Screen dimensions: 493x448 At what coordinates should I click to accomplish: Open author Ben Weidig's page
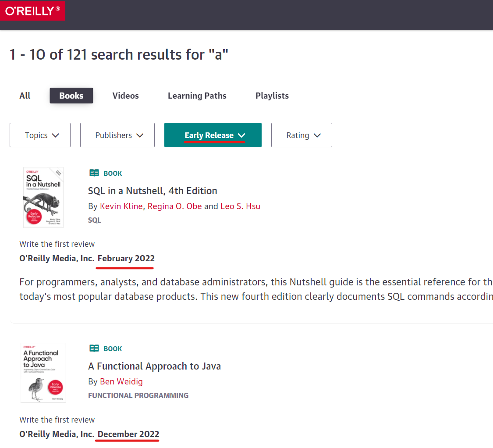click(x=121, y=381)
